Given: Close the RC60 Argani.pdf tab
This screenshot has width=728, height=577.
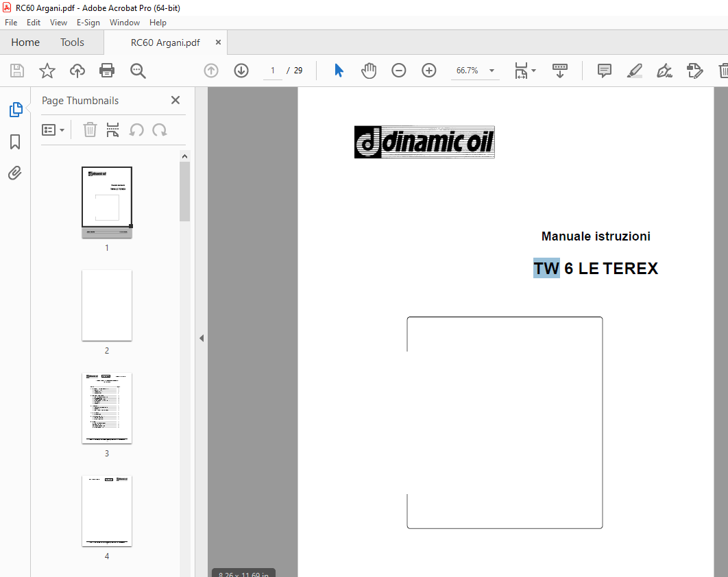Looking at the screenshot, I should point(218,42).
